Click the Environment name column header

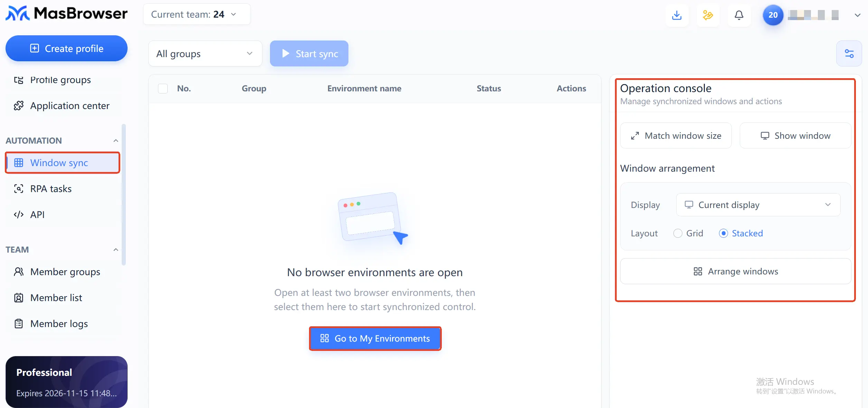[x=364, y=89]
